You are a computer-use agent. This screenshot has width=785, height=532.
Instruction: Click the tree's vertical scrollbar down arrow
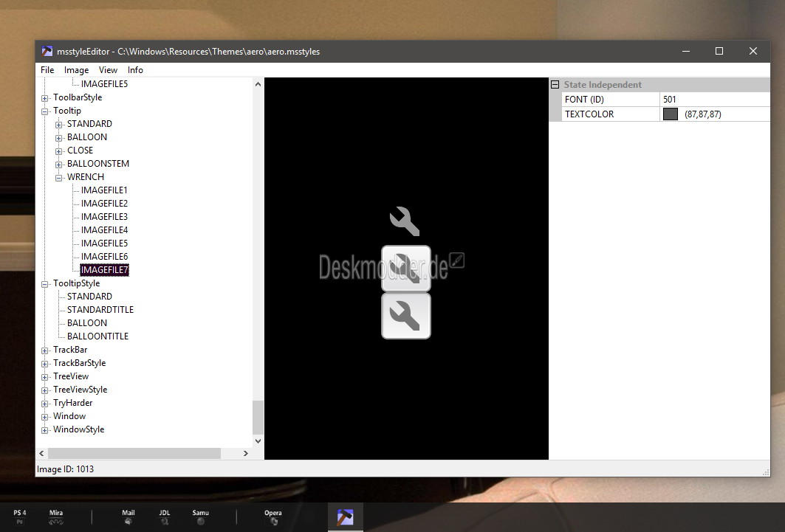click(258, 441)
